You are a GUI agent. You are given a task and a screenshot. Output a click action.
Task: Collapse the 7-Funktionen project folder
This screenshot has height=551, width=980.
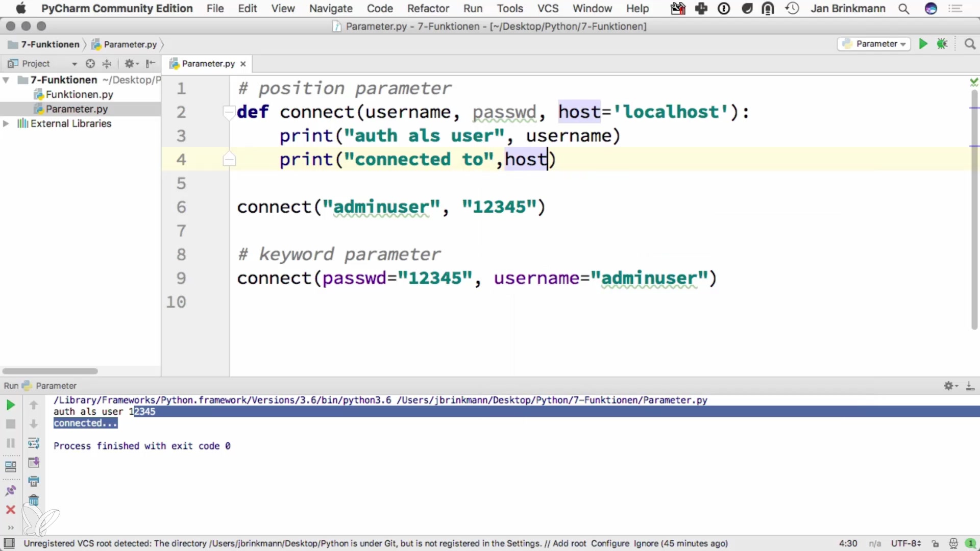(6, 80)
